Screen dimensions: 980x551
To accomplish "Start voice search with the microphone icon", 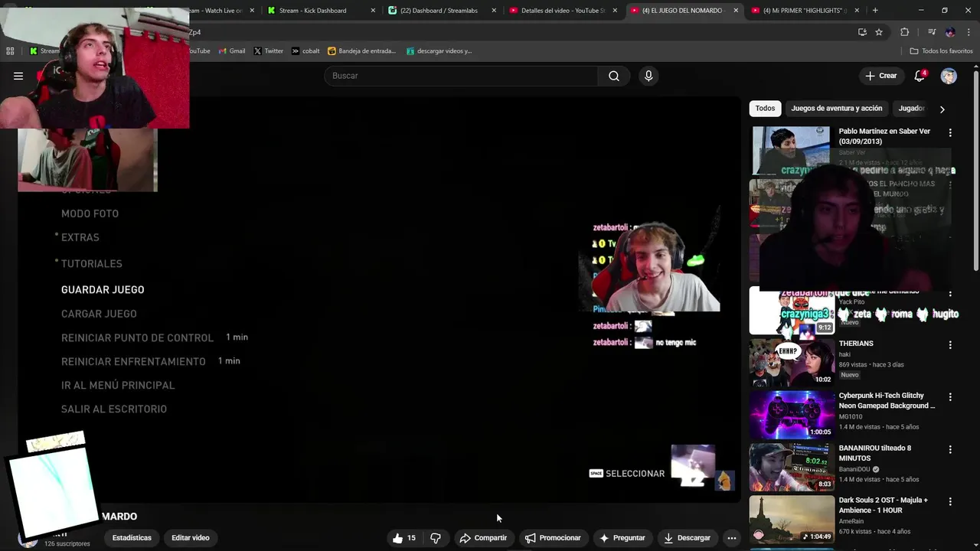I will pos(648,76).
